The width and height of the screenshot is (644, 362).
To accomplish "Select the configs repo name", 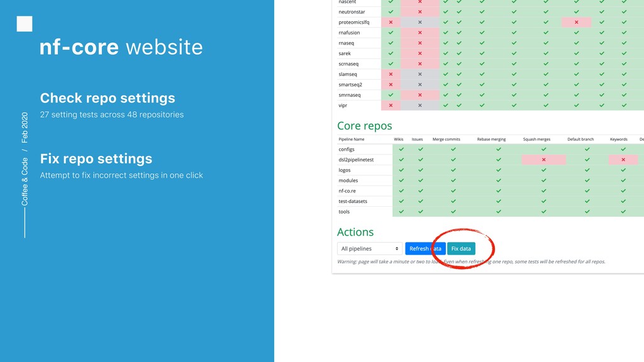I will click(347, 150).
